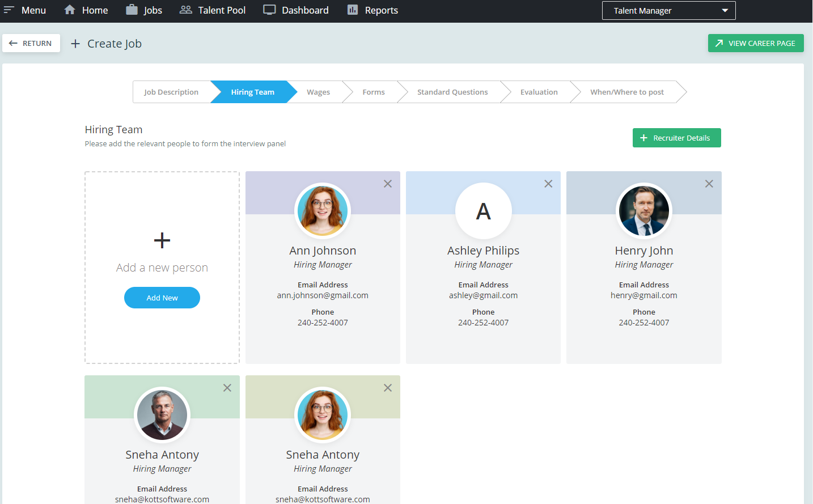The height and width of the screenshot is (504, 813).
Task: Click the Recruiter Details button
Action: (677, 138)
